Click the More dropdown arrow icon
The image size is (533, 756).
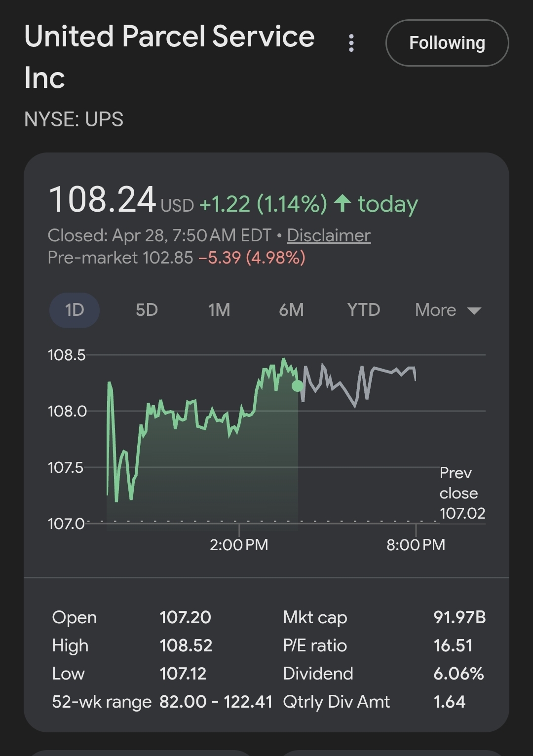(474, 311)
